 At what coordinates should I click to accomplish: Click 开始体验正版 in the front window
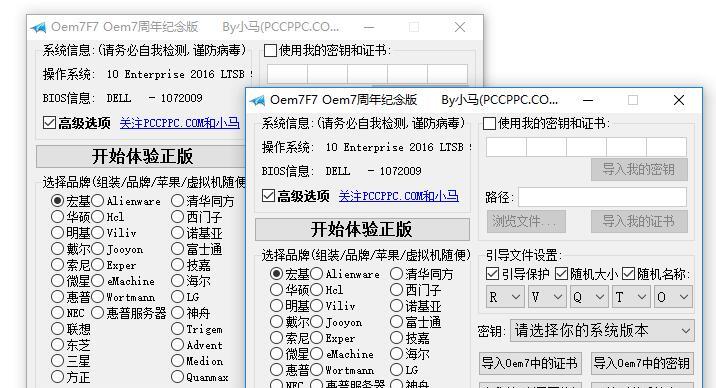click(362, 229)
